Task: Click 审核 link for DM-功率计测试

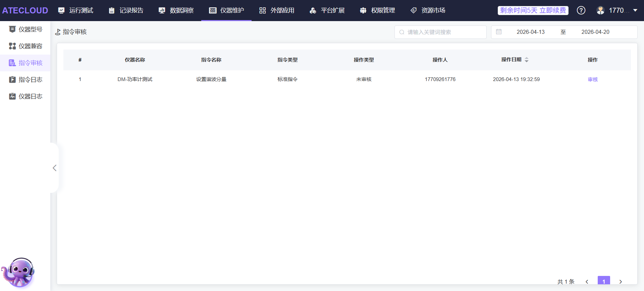Action: [x=593, y=79]
